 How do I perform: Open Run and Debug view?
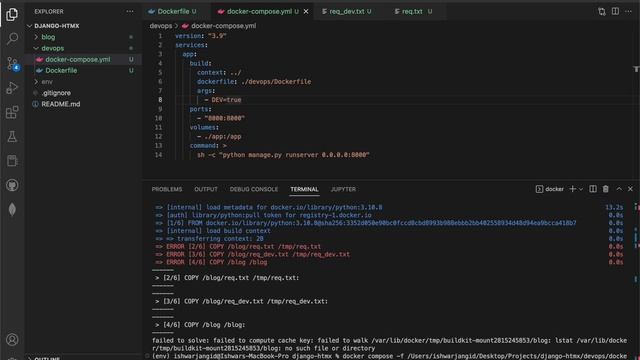click(12, 88)
